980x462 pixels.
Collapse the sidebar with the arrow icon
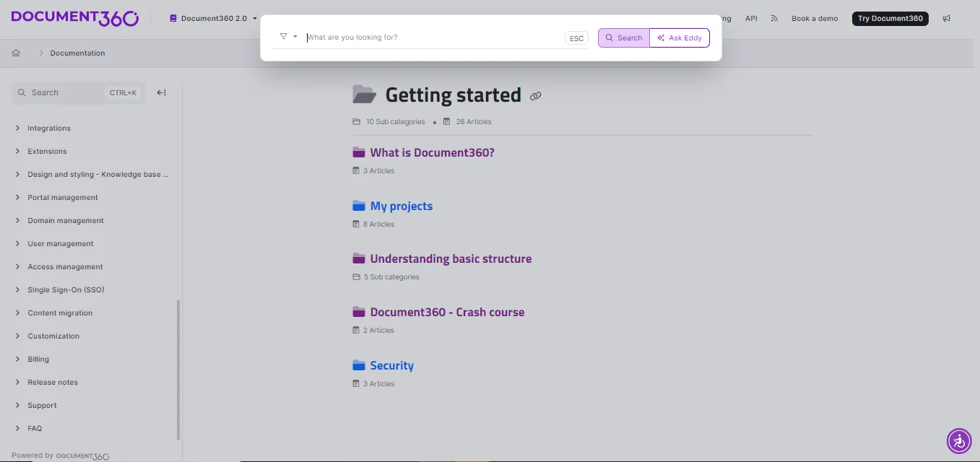161,92
